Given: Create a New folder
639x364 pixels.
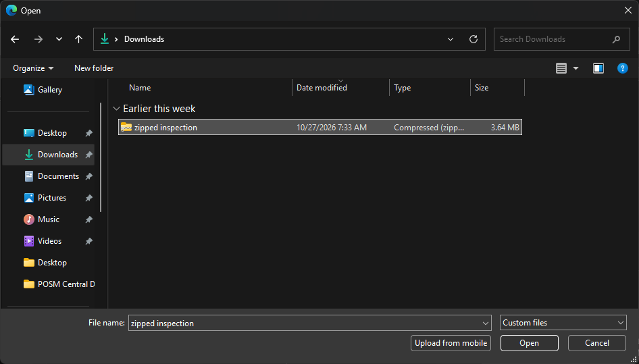Looking at the screenshot, I should [x=94, y=68].
